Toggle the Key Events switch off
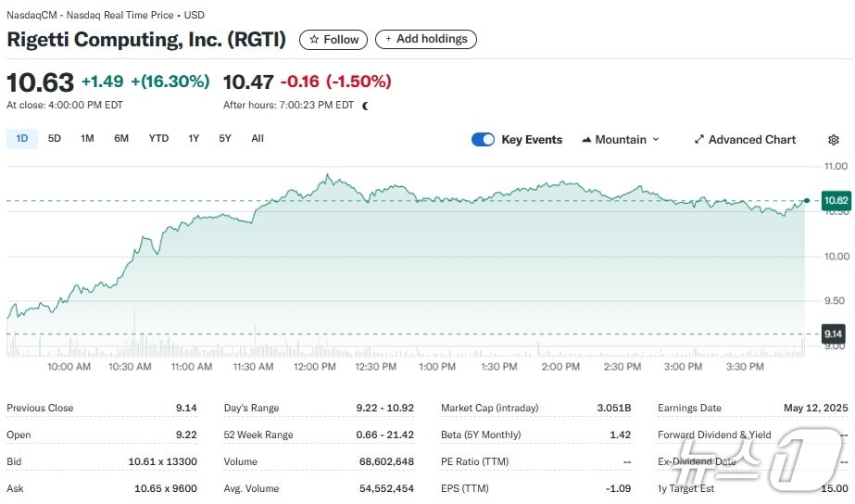The height and width of the screenshot is (504, 855). coord(483,140)
